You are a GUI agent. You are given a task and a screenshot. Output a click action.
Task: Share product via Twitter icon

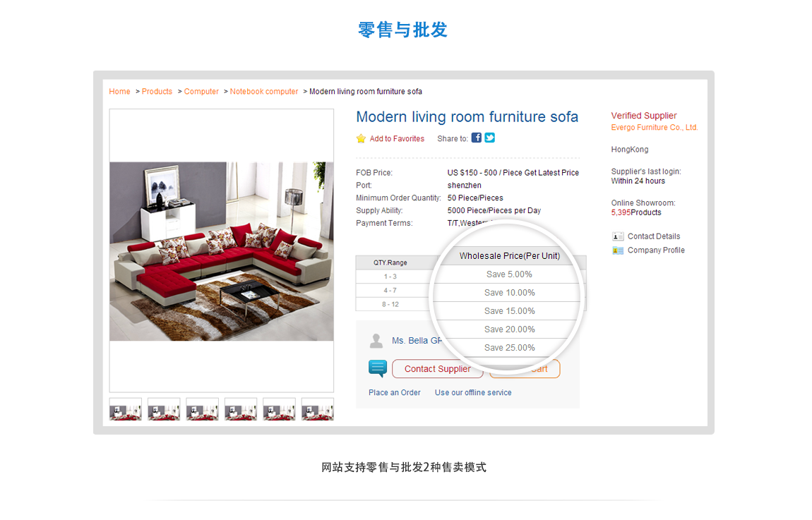click(489, 138)
